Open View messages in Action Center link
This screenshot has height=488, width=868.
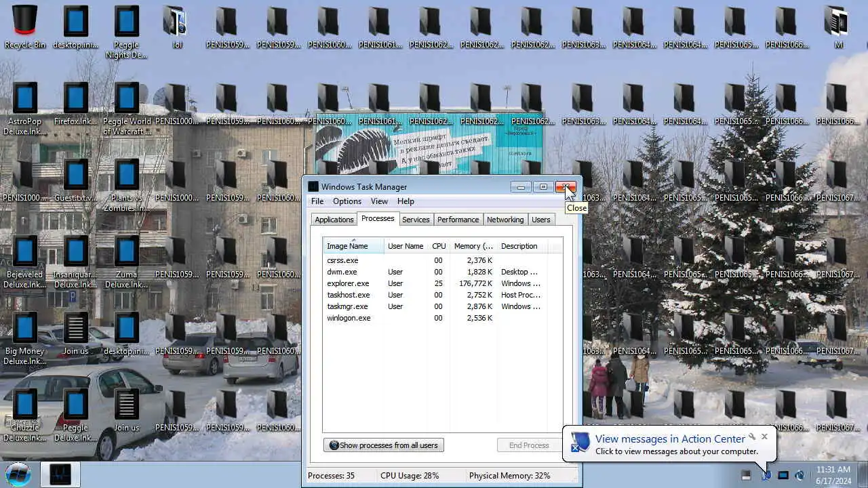[x=670, y=439]
